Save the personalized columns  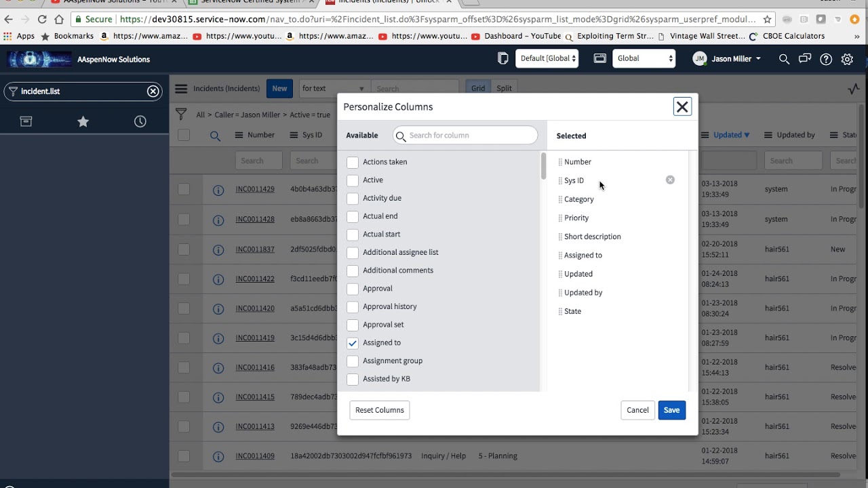(x=671, y=410)
